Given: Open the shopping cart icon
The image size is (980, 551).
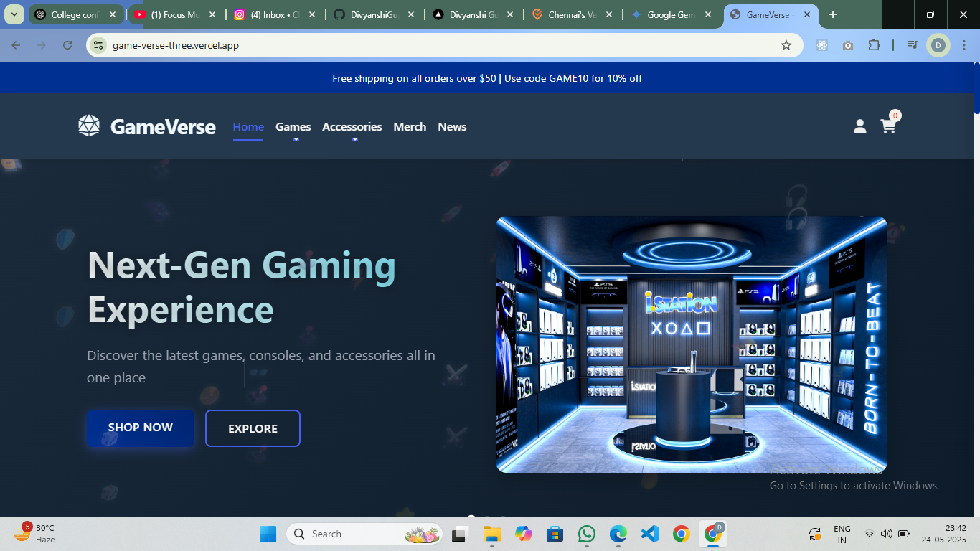Looking at the screenshot, I should (889, 126).
